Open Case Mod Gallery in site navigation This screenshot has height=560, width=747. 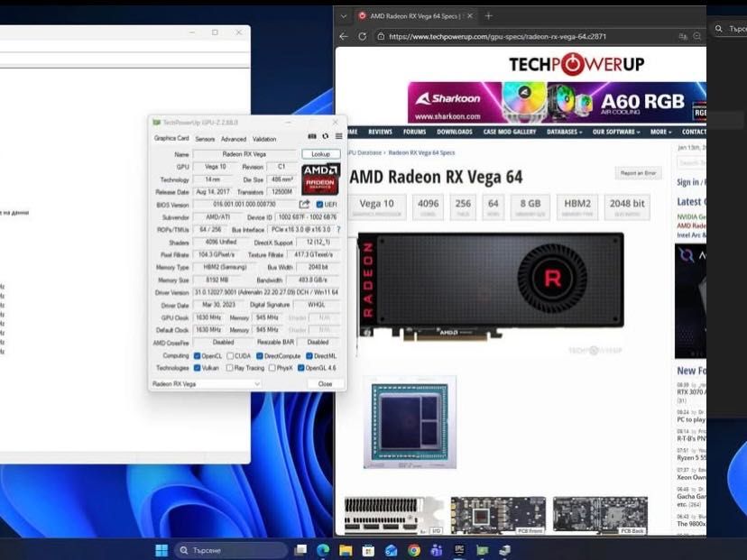coord(509,132)
